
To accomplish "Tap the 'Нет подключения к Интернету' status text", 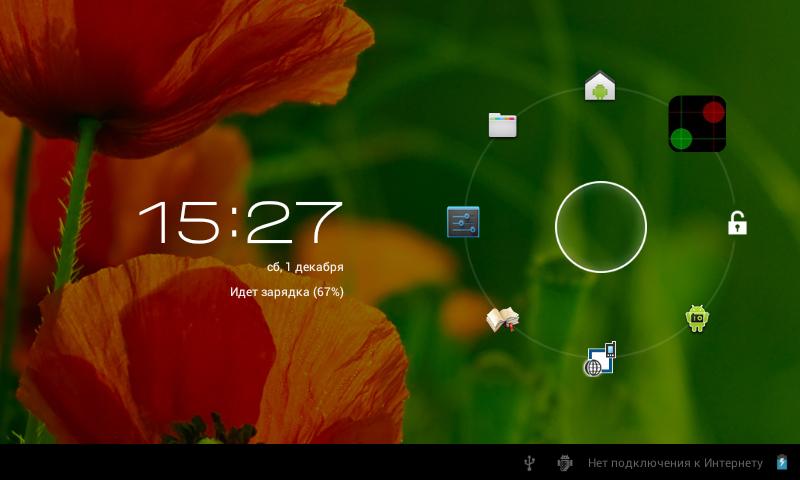I will [675, 463].
